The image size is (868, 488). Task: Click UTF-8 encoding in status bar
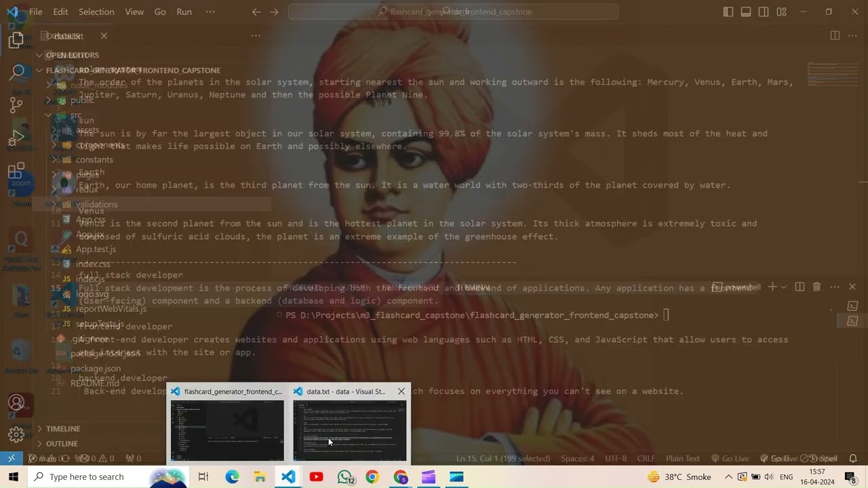point(616,458)
